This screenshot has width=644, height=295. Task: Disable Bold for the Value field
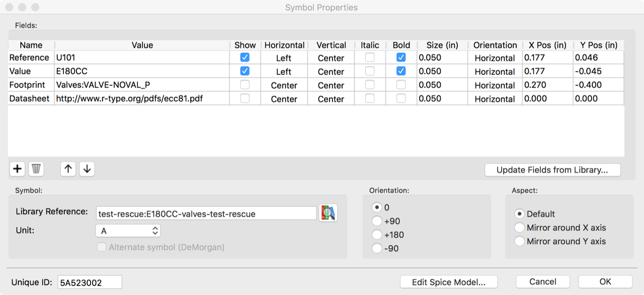pos(401,71)
